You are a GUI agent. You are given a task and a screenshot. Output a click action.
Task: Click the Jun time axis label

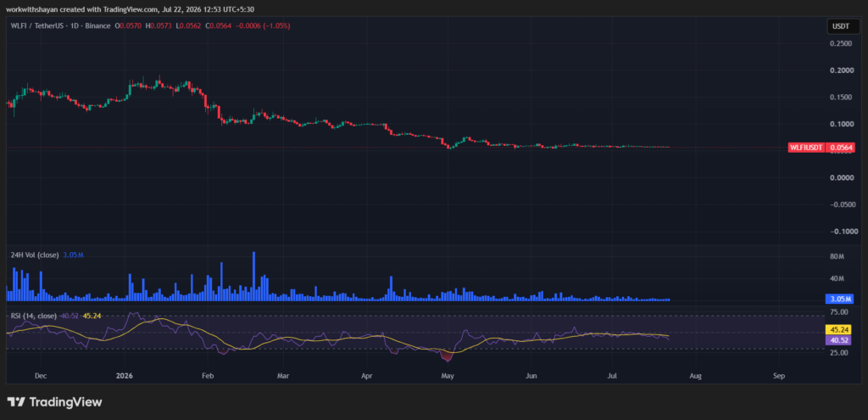click(x=531, y=376)
